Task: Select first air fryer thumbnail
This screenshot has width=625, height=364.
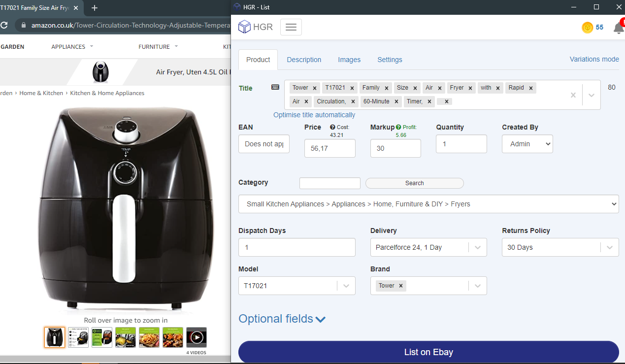Action: pyautogui.click(x=55, y=337)
